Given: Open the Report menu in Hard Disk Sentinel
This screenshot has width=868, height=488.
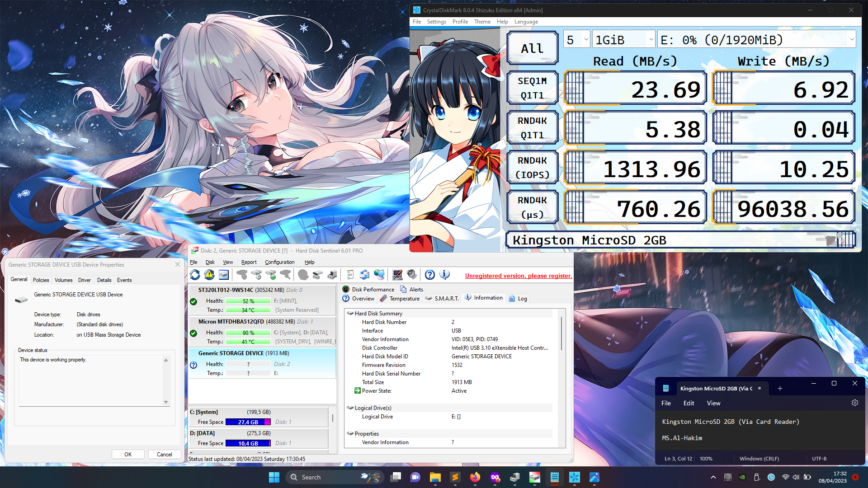Looking at the screenshot, I should [249, 262].
